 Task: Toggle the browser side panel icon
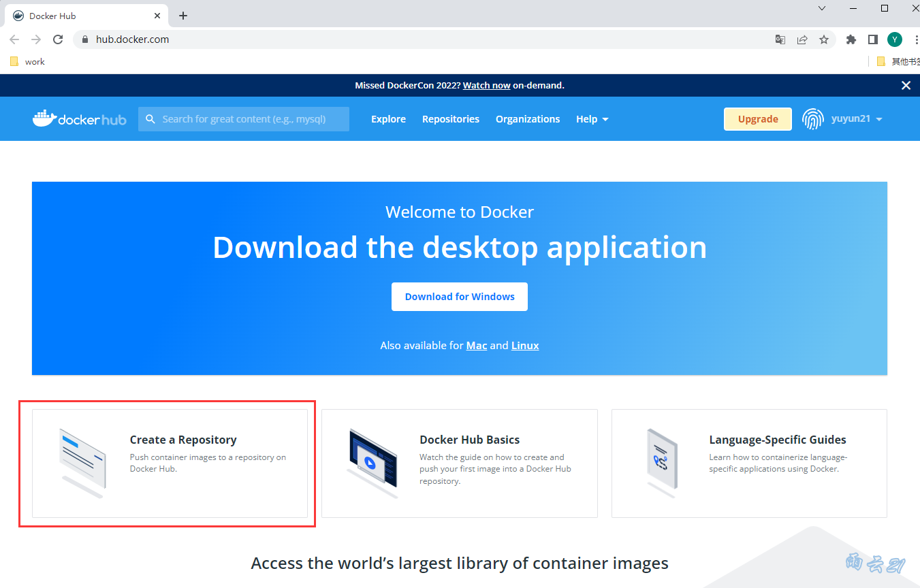coord(872,39)
